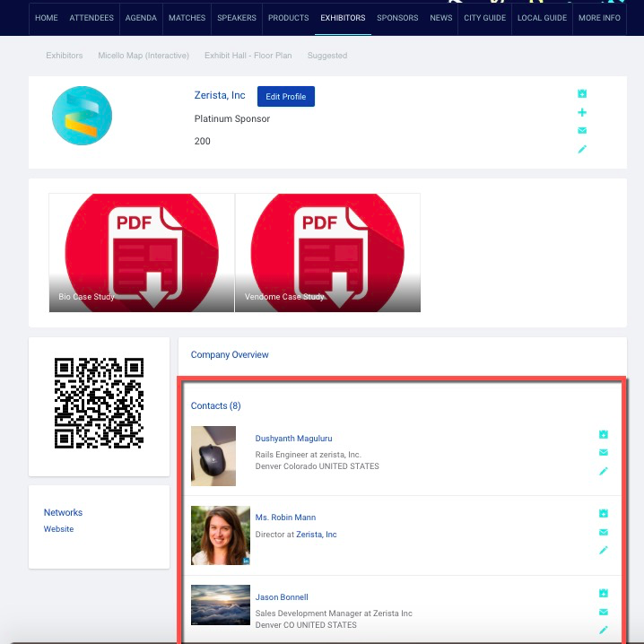The width and height of the screenshot is (644, 644).
Task: Click 'Rails Engineer at zerista, Inc.' text
Action: [x=308, y=455]
